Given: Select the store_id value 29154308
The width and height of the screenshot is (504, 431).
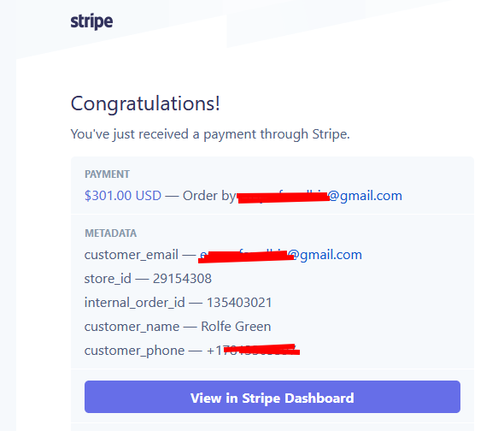Looking at the screenshot, I should pos(182,279).
